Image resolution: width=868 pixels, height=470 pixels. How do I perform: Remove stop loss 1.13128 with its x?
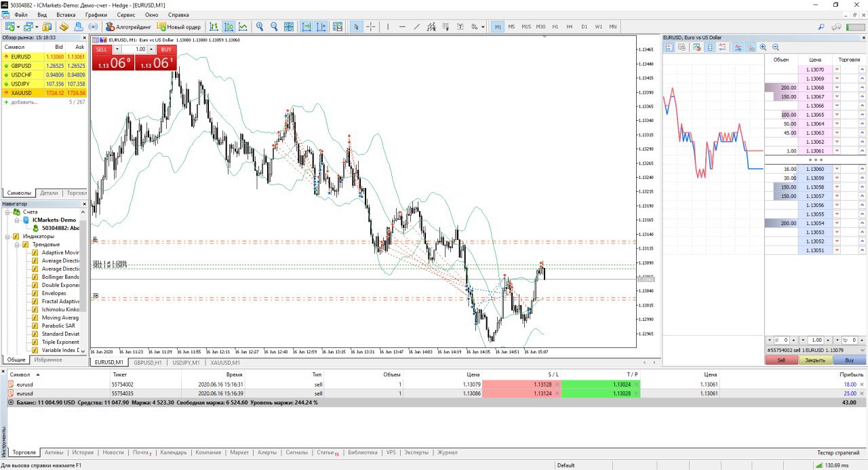click(557, 385)
